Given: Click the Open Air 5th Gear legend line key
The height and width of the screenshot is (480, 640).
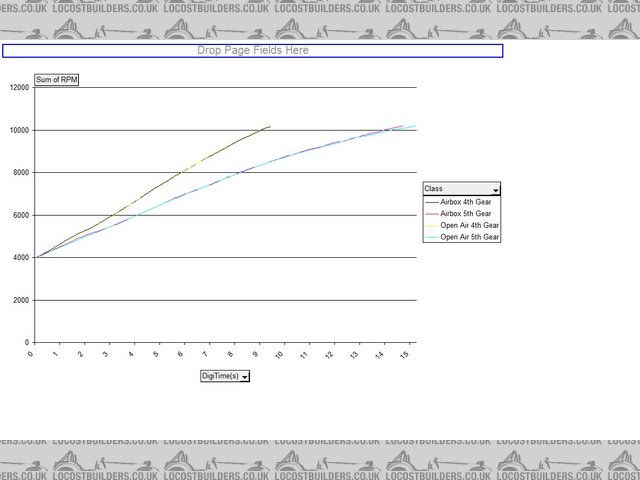Looking at the screenshot, I should (432, 237).
